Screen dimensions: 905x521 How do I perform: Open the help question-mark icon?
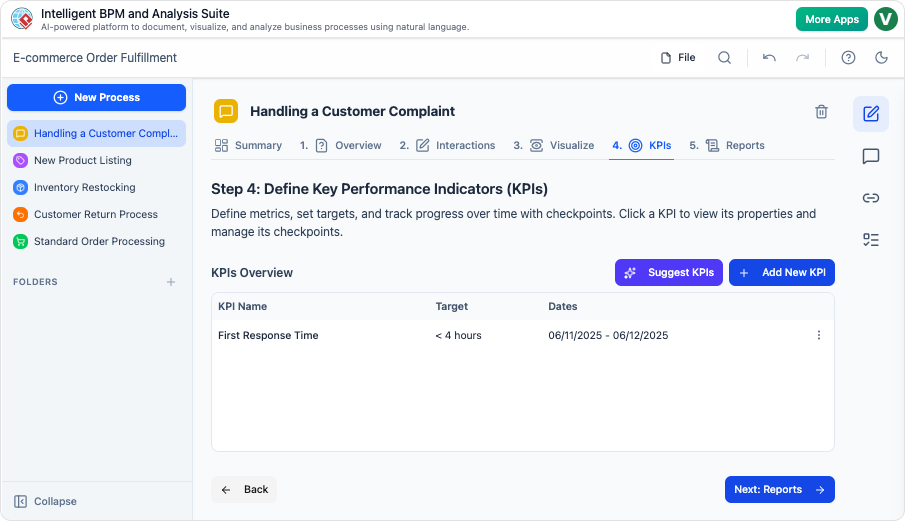click(x=848, y=58)
